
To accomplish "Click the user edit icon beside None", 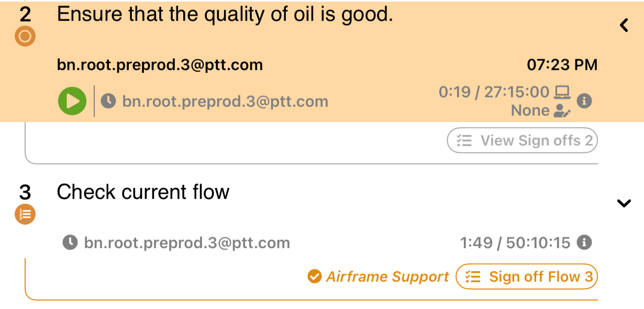I will [x=562, y=111].
